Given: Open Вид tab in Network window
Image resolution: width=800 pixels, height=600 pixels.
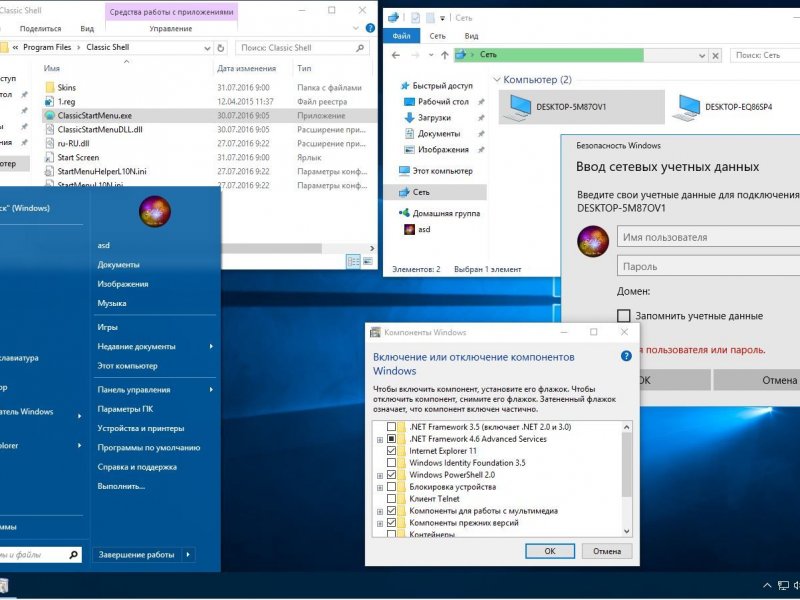Looking at the screenshot, I should [471, 36].
